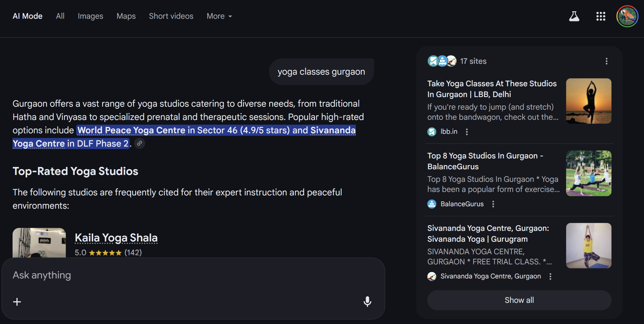Select the Short videos tab
Image resolution: width=644 pixels, height=324 pixels.
(x=171, y=17)
